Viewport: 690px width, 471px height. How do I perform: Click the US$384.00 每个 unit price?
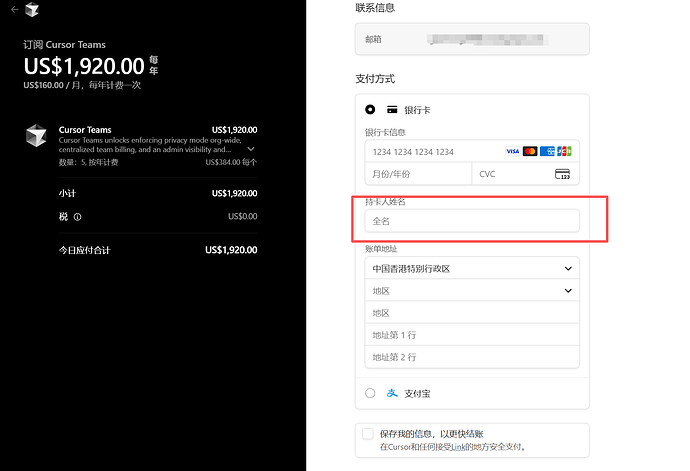pyautogui.click(x=231, y=162)
